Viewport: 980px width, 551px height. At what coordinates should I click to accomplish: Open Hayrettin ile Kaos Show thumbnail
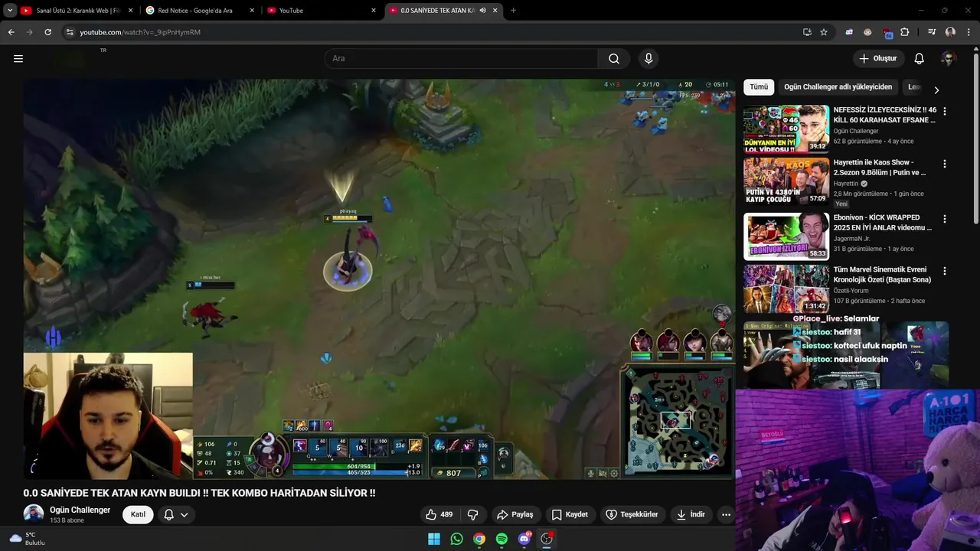tap(786, 181)
